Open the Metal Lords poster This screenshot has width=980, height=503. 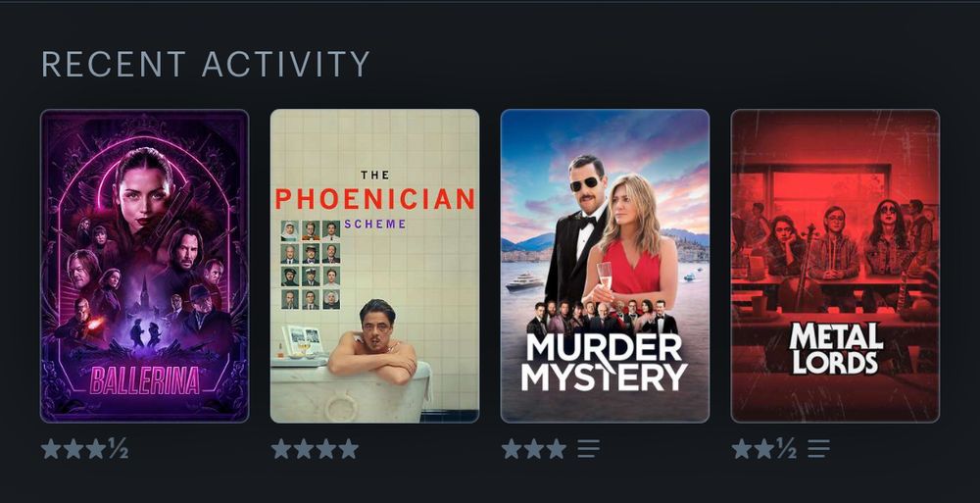pyautogui.click(x=835, y=266)
